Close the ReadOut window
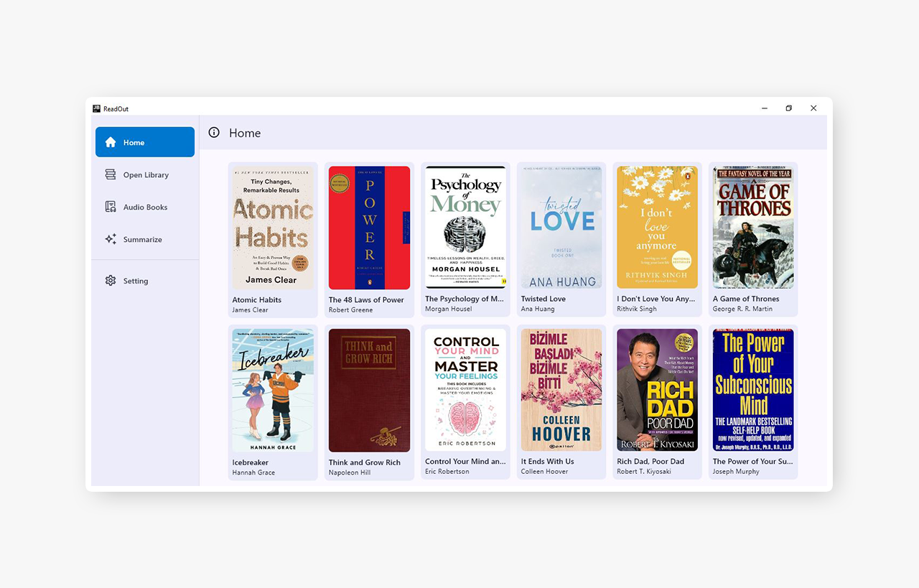919x588 pixels. [x=813, y=108]
